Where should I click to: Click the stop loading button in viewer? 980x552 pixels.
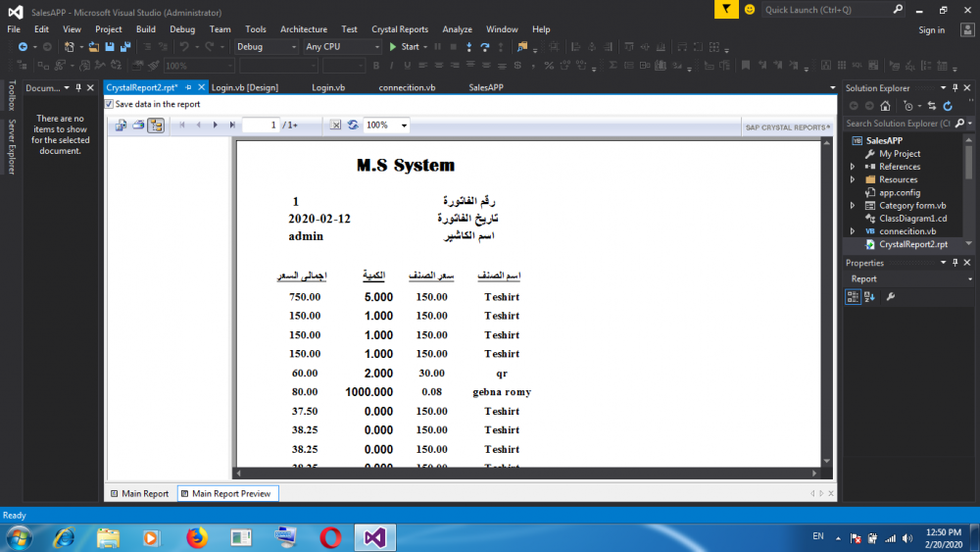(x=335, y=125)
